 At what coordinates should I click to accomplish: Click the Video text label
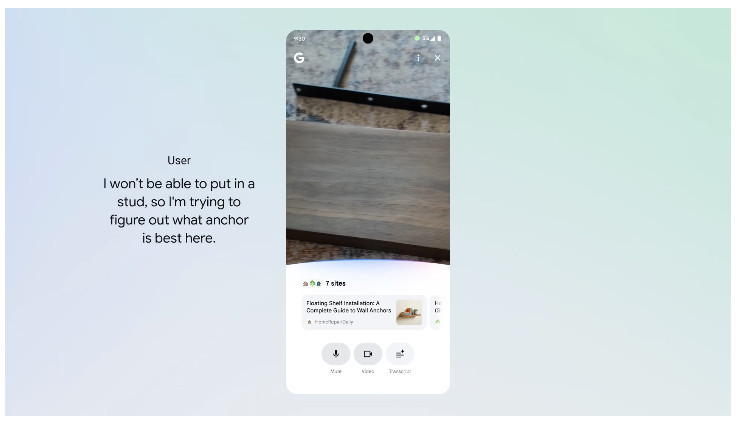[368, 371]
